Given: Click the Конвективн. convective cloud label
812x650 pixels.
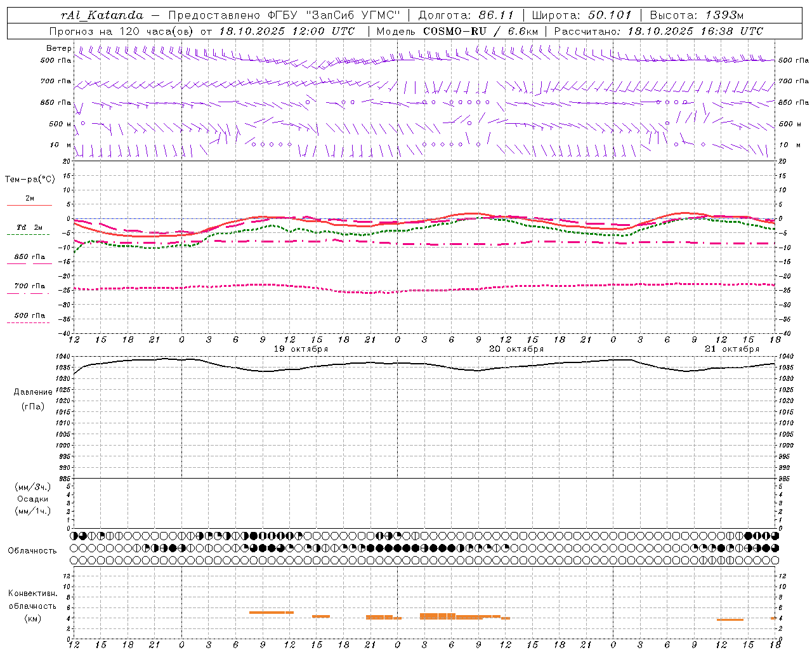Looking at the screenshot, I should tap(33, 594).
